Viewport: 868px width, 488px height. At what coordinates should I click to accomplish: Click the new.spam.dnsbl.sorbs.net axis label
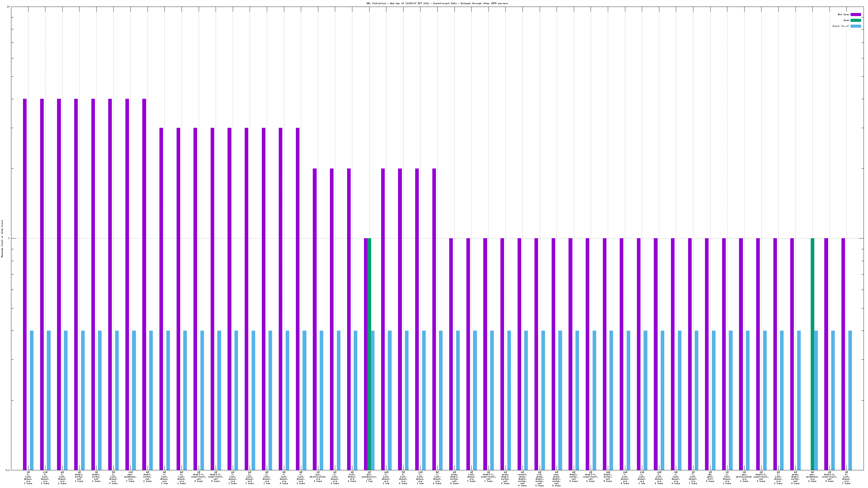point(556,479)
